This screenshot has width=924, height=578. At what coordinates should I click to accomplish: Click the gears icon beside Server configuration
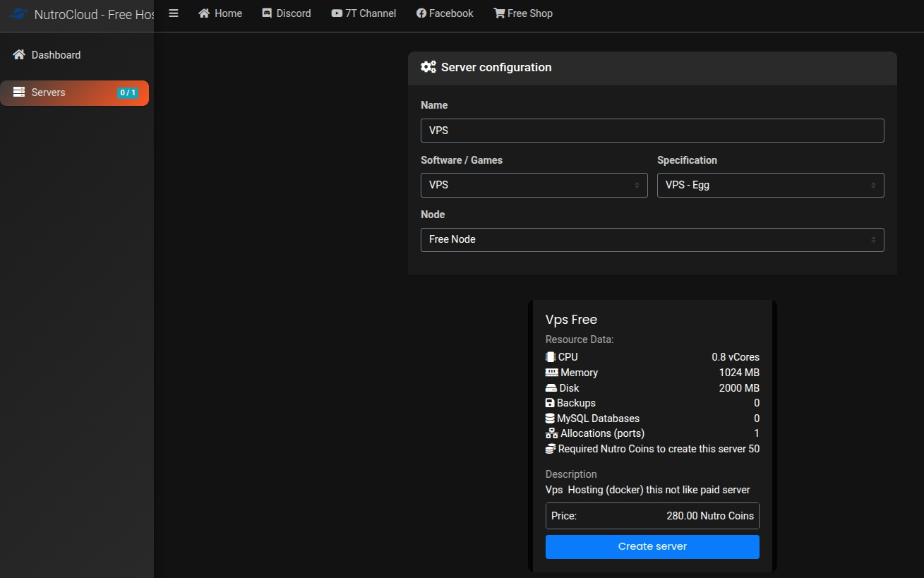(x=428, y=67)
